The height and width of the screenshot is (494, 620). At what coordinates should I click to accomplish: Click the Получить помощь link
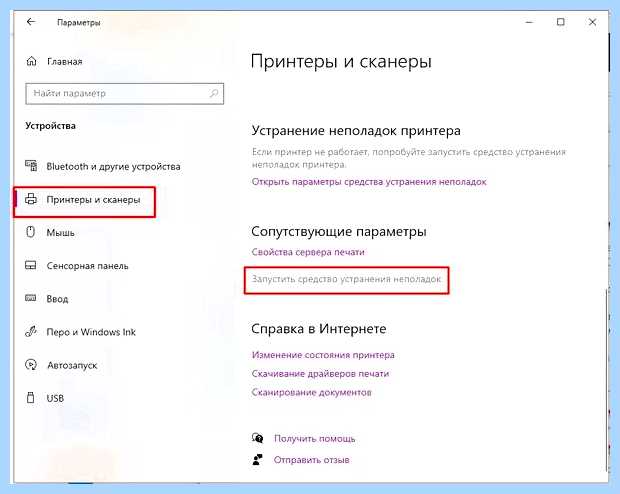coord(314,439)
